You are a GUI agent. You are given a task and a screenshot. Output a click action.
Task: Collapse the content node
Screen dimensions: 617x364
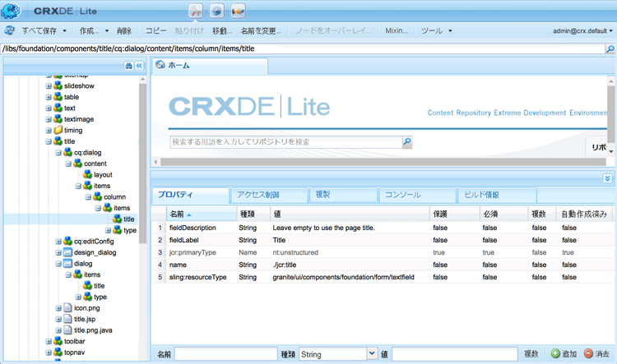68,164
